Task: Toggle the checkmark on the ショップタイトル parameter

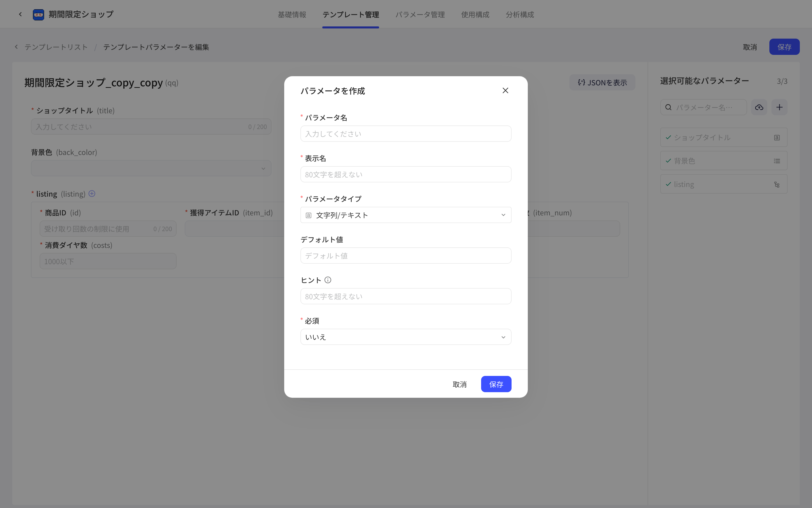Action: pos(668,137)
